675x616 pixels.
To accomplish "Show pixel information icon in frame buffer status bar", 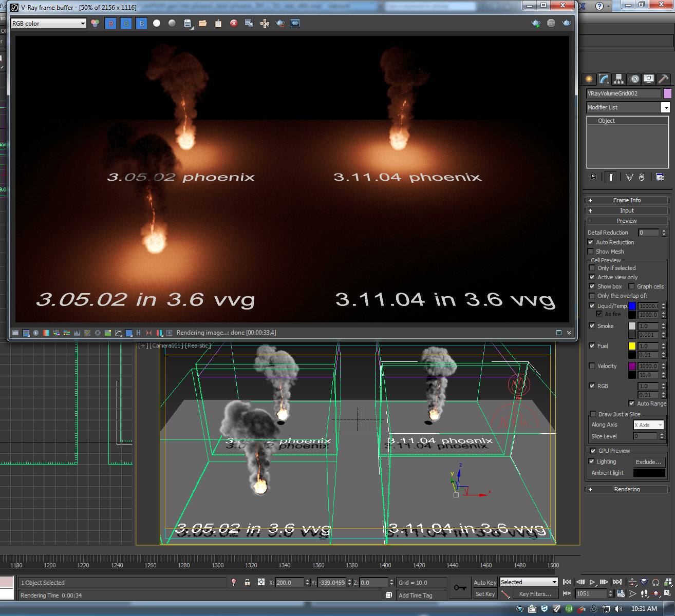I will pos(36,333).
